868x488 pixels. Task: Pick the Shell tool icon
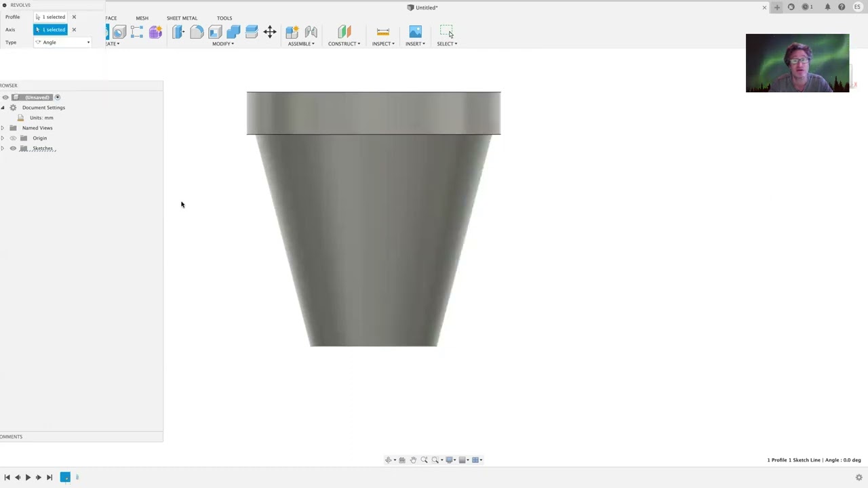[215, 32]
